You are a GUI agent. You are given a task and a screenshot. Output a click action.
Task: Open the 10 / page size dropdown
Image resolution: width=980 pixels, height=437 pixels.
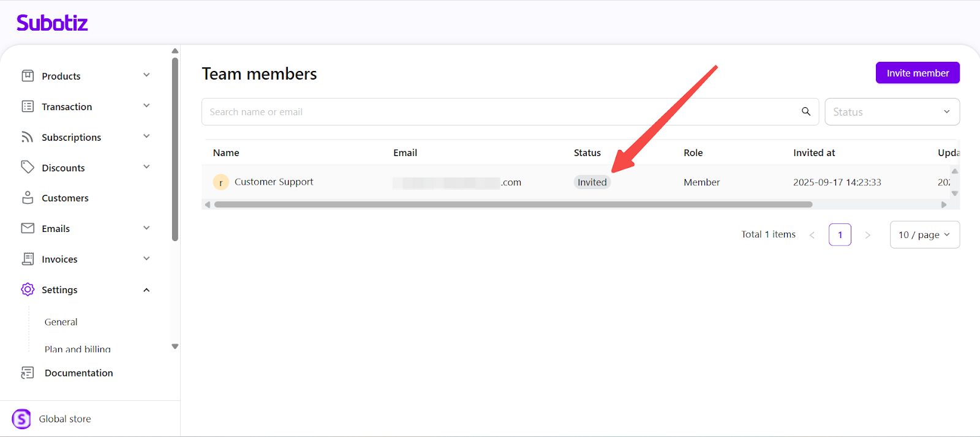point(924,235)
